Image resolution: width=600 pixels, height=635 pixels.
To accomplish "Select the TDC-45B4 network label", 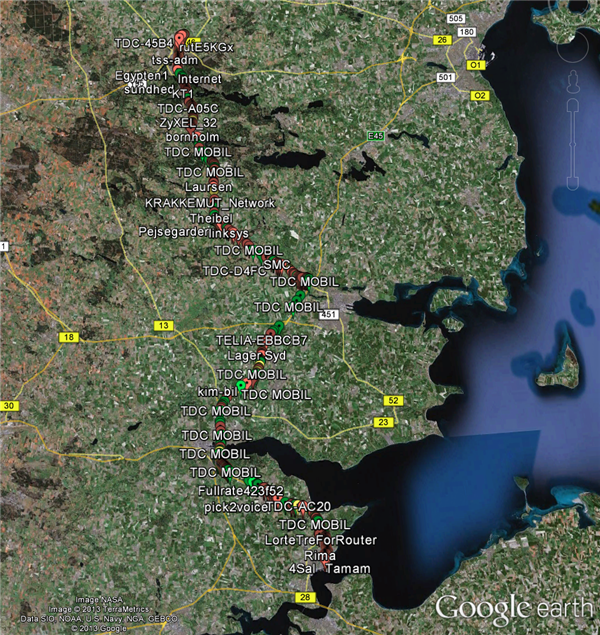I will pos(144,43).
